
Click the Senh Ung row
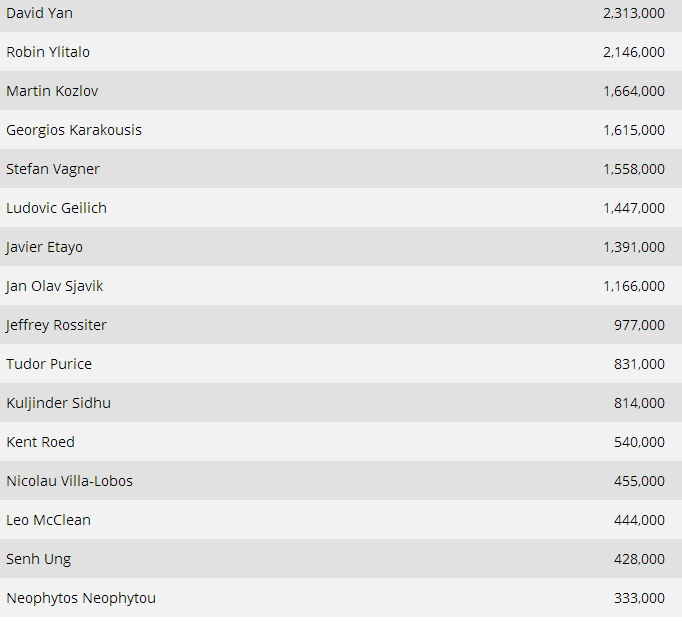[x=38, y=559]
